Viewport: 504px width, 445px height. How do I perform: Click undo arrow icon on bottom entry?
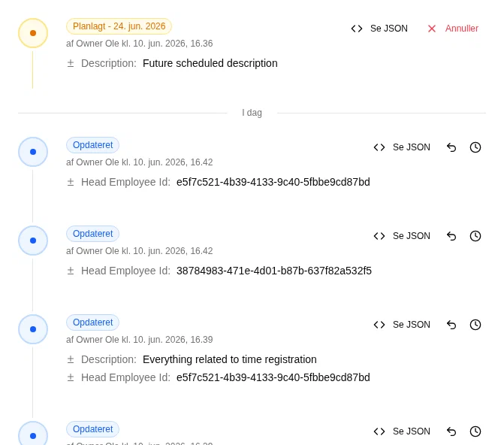point(451,431)
